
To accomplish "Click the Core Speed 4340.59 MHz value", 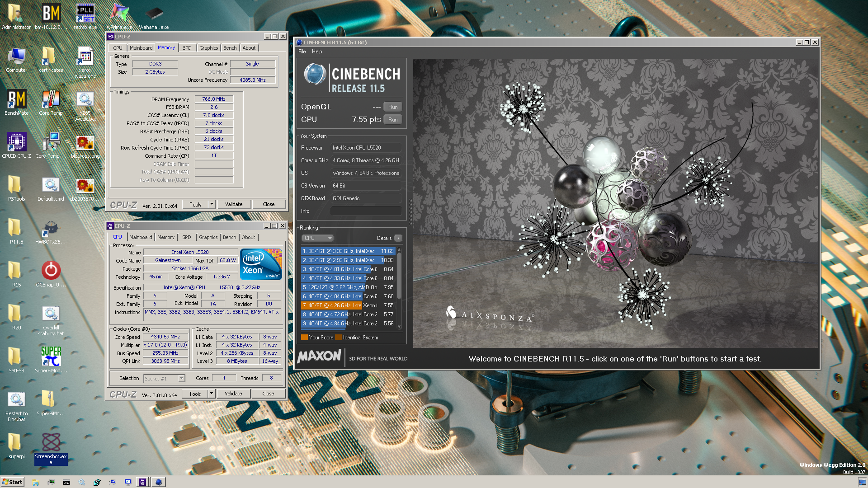I will tap(165, 337).
